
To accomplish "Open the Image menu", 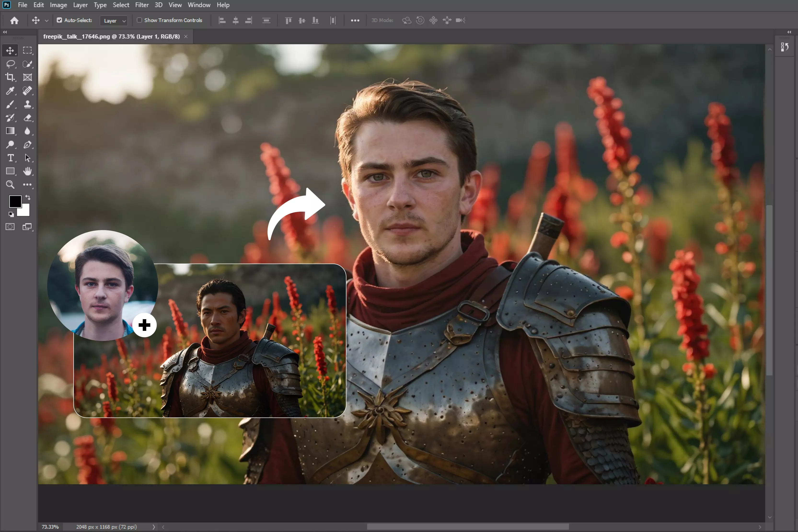I will (58, 5).
